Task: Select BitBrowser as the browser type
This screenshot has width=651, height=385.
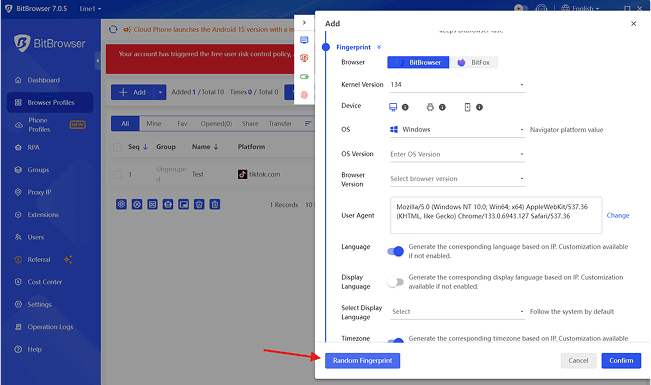Action: point(418,62)
